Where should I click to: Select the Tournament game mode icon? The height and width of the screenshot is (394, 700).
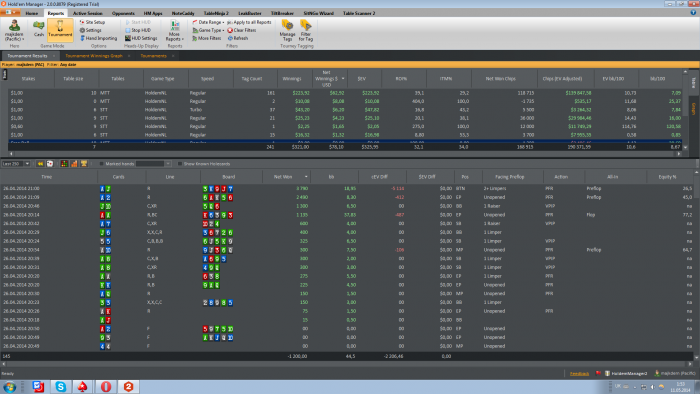click(x=60, y=29)
